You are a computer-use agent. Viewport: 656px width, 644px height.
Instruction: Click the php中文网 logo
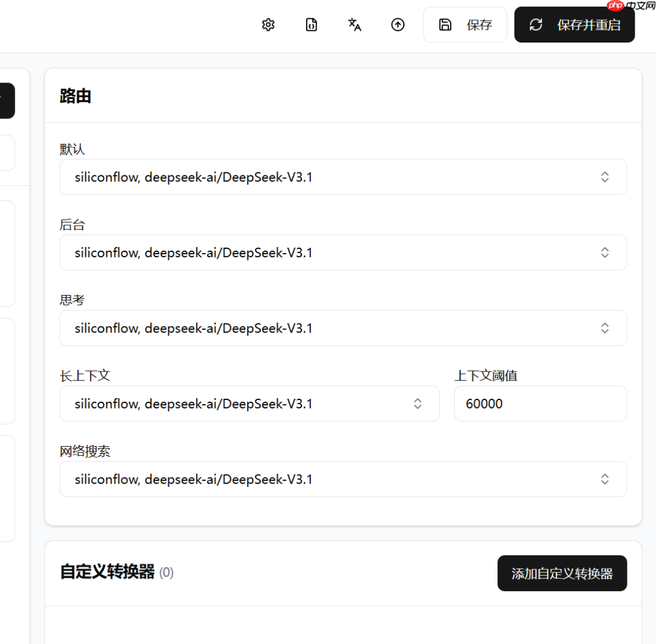click(x=629, y=6)
